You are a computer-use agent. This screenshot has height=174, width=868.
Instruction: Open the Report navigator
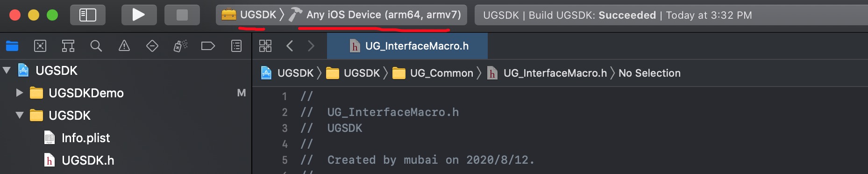tap(236, 46)
